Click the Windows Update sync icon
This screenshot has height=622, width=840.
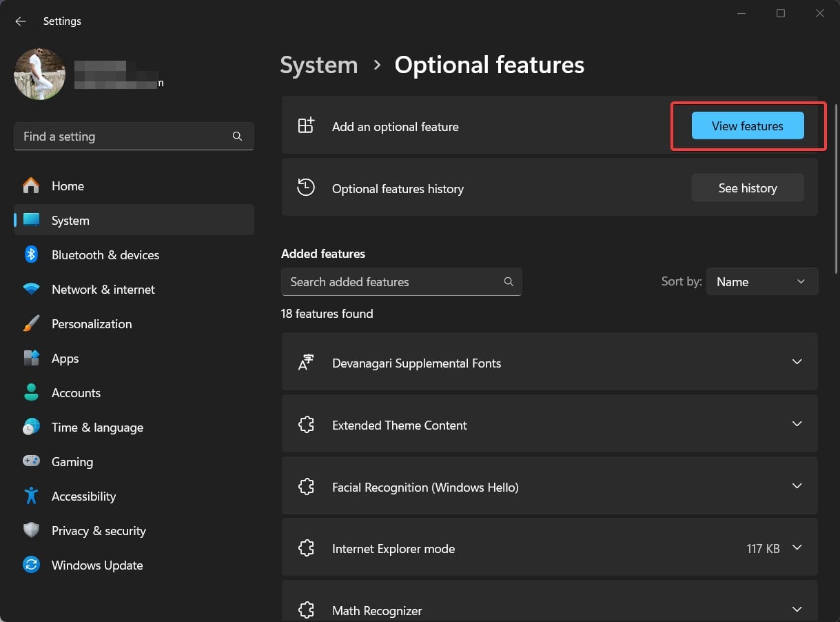[31, 565]
